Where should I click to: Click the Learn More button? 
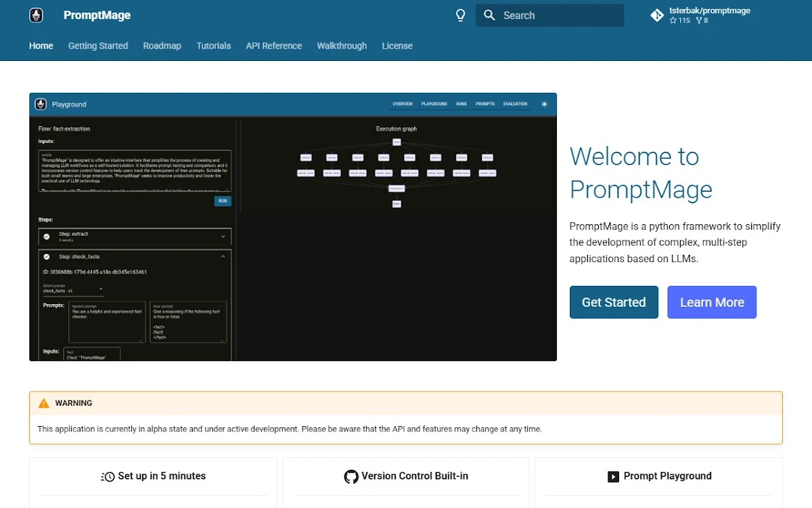[712, 302]
